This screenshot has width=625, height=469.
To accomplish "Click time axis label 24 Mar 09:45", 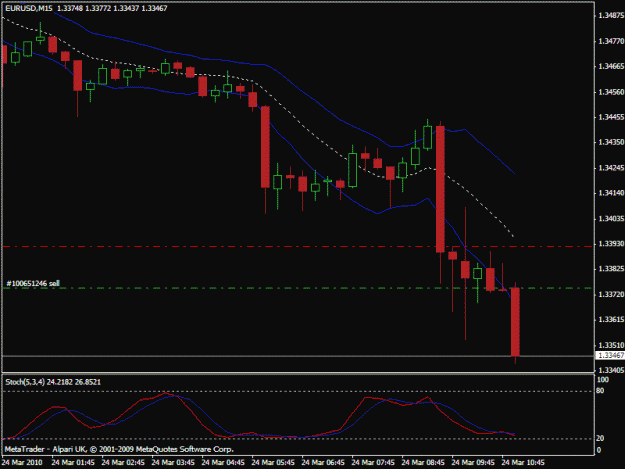I will tap(473, 463).
